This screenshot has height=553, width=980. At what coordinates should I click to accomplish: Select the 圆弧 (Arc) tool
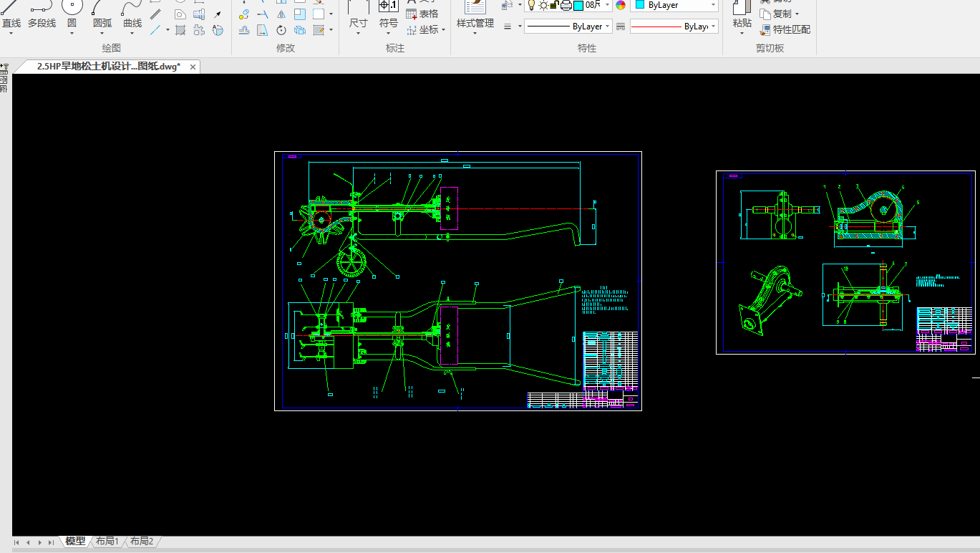[x=102, y=14]
